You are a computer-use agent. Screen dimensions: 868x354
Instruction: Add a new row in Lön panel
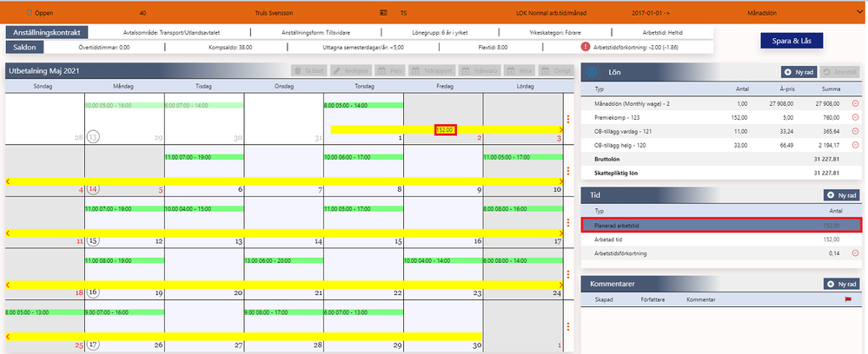click(x=798, y=72)
